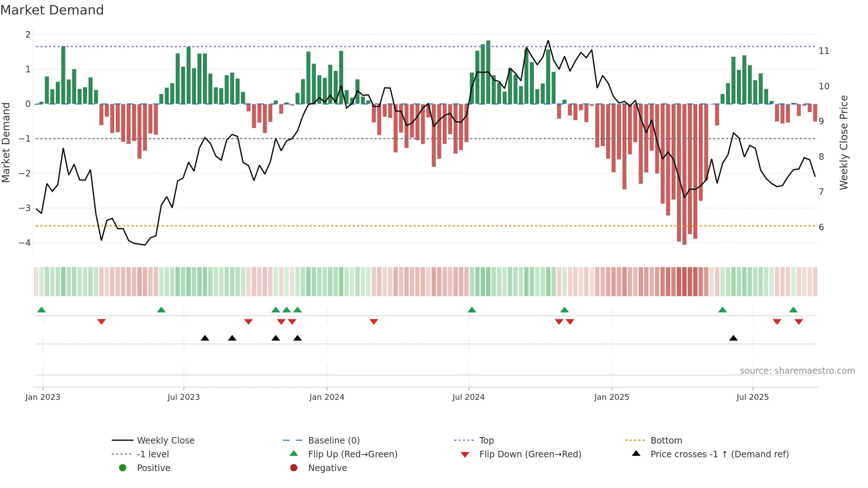Viewport: 868px width, 488px height.
Task: Click the darkest red heat strip cell in 2025
Action: [x=684, y=282]
